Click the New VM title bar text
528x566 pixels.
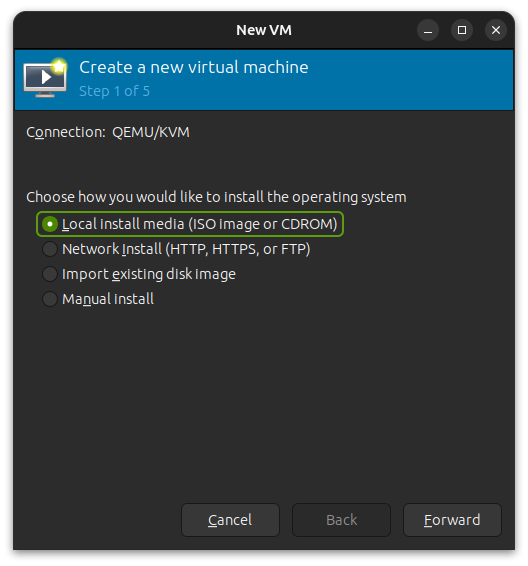pyautogui.click(x=264, y=30)
